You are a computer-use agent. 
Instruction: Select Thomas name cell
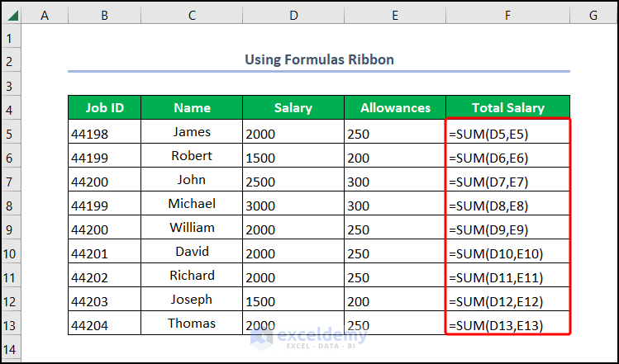click(192, 324)
